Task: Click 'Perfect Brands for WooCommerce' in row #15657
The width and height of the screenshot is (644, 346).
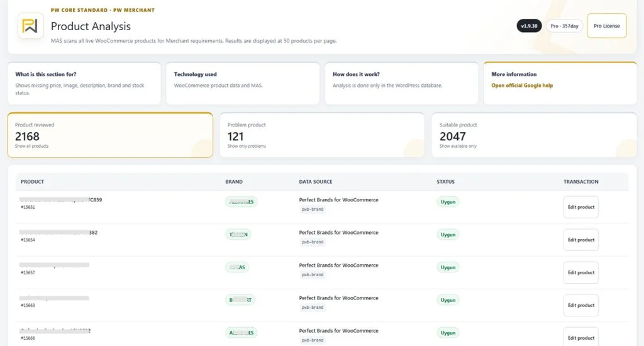Action: pos(338,265)
